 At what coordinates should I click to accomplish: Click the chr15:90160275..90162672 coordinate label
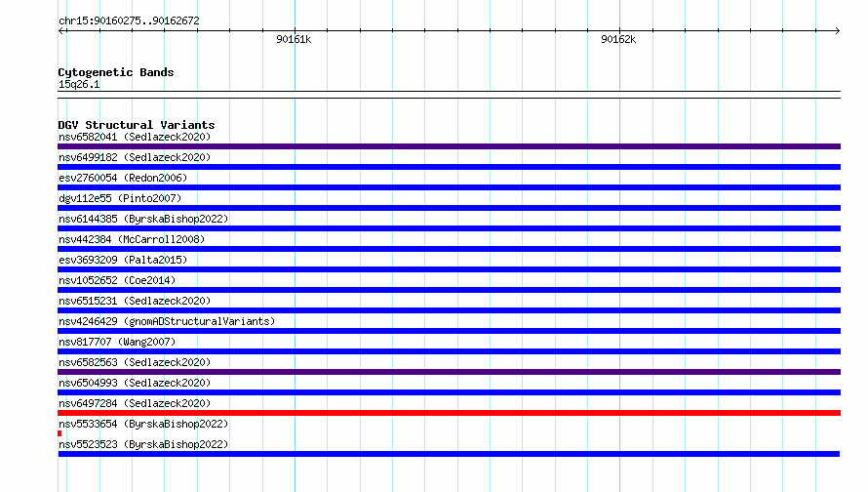129,20
